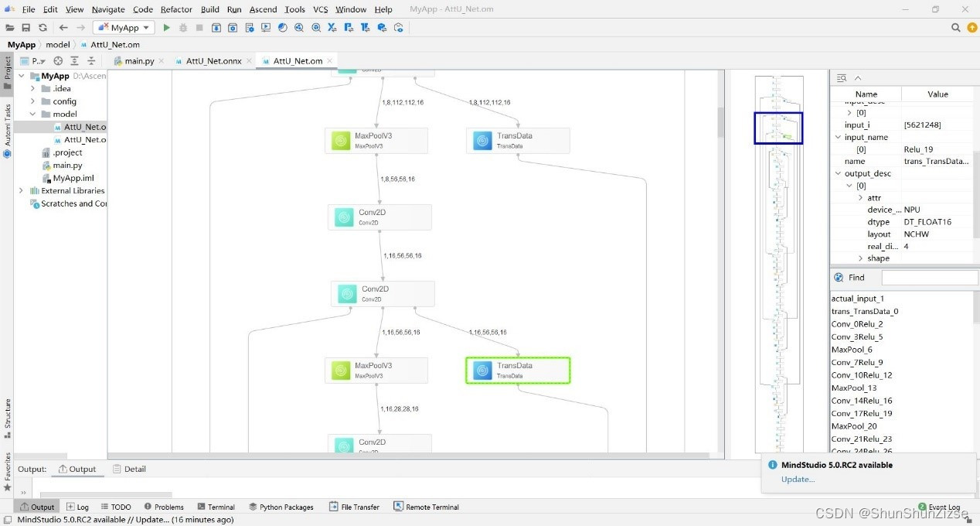Select .project file in the project tree
The width and height of the screenshot is (980, 526).
pos(68,152)
